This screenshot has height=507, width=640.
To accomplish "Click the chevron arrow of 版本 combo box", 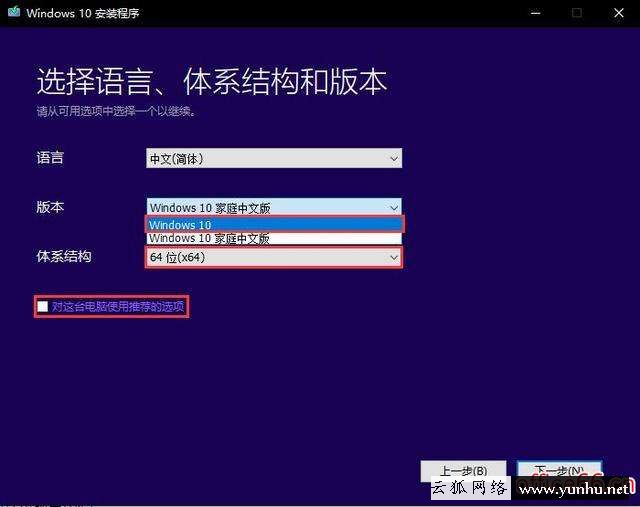I will [393, 208].
